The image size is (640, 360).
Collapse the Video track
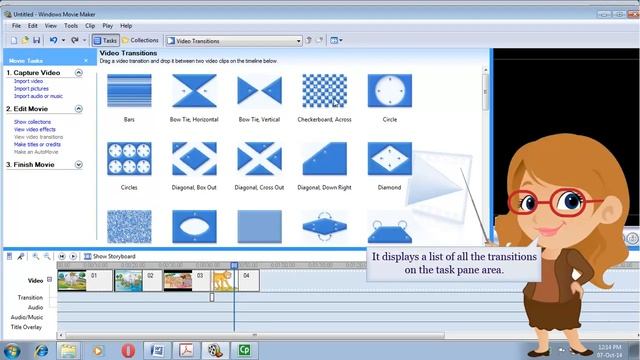[x=49, y=280]
